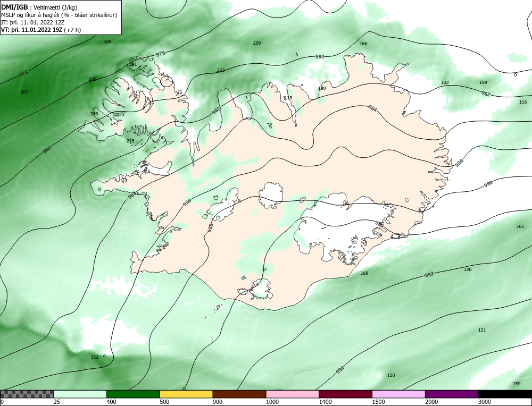Select the CAPE value '223' on the map
Image resolution: width=532 pixels, height=406 pixels.
click(221, 71)
